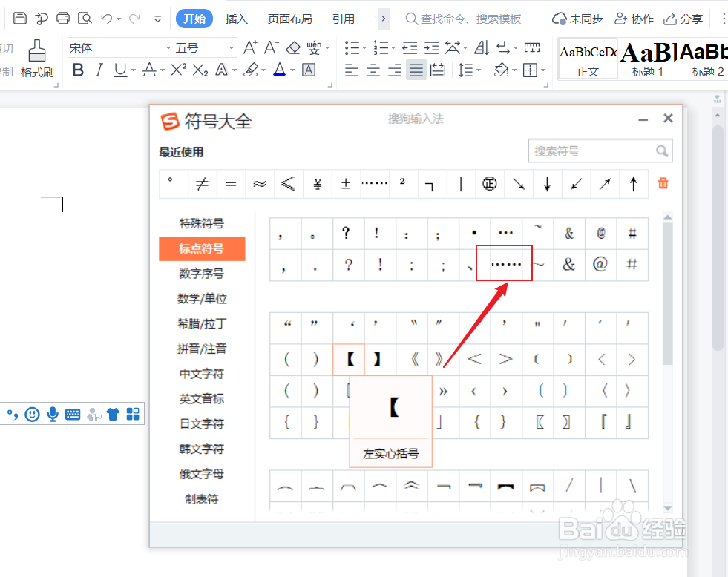
Task: Switch to the 插入 ribbon tab
Action: coord(237,19)
